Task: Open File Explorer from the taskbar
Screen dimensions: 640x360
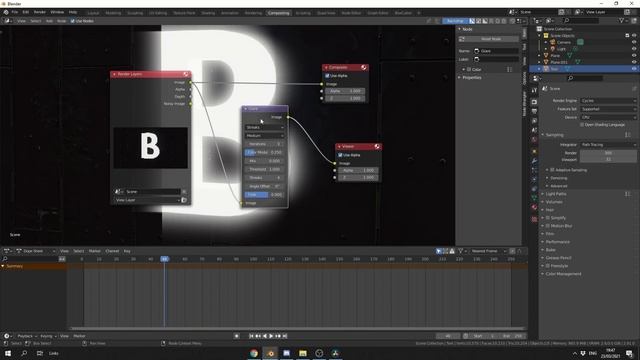Action: coord(303,353)
